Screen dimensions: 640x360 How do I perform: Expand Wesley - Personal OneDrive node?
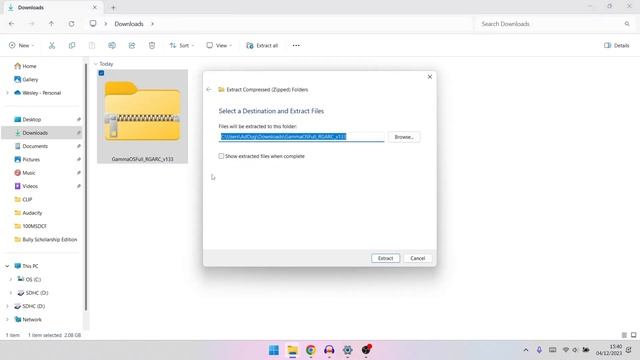coord(7,93)
